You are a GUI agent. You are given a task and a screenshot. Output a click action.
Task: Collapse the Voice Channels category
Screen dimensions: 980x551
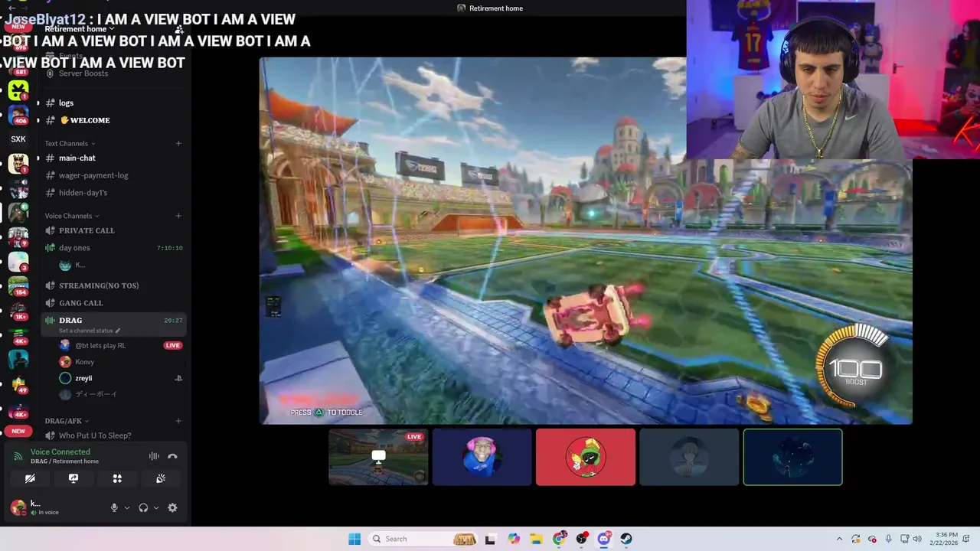tap(72, 216)
